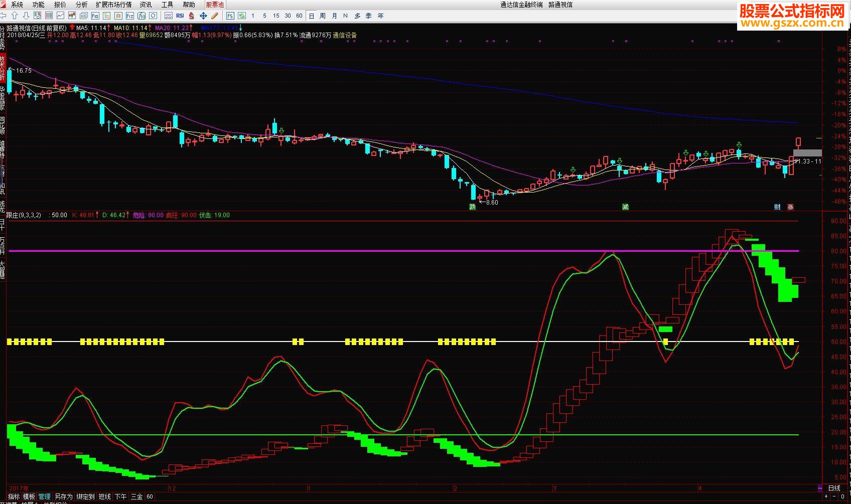This screenshot has height=504, width=851.
Task: Open the 技术分析 sidebar tab
Action: coord(3,68)
